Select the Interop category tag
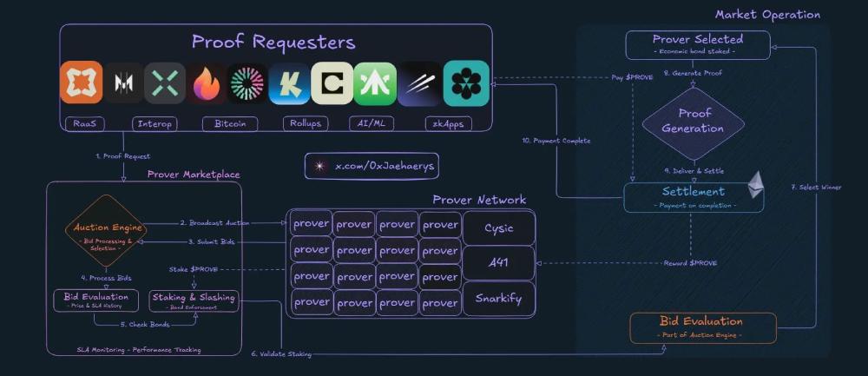The image size is (868, 376). [x=155, y=123]
